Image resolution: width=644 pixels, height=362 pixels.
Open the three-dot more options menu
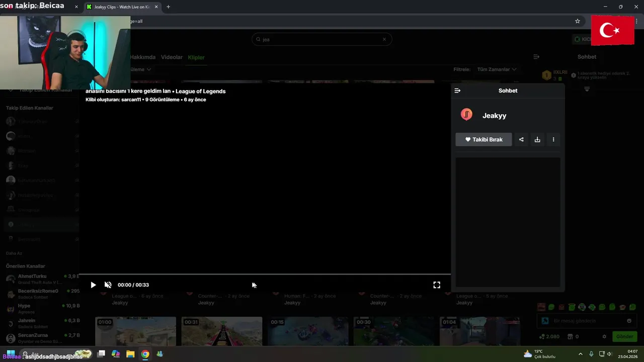pyautogui.click(x=553, y=139)
